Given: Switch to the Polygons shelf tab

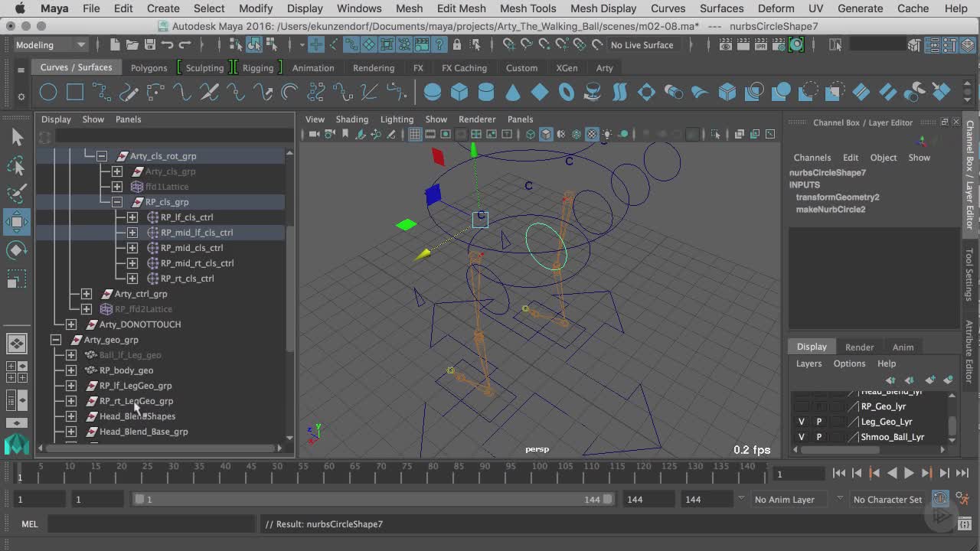Looking at the screenshot, I should click(149, 67).
